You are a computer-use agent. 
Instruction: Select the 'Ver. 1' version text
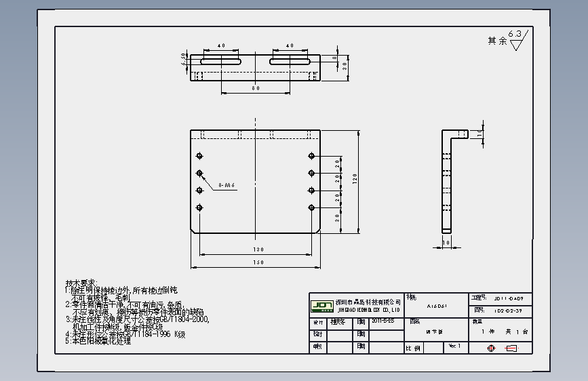coord(454,346)
